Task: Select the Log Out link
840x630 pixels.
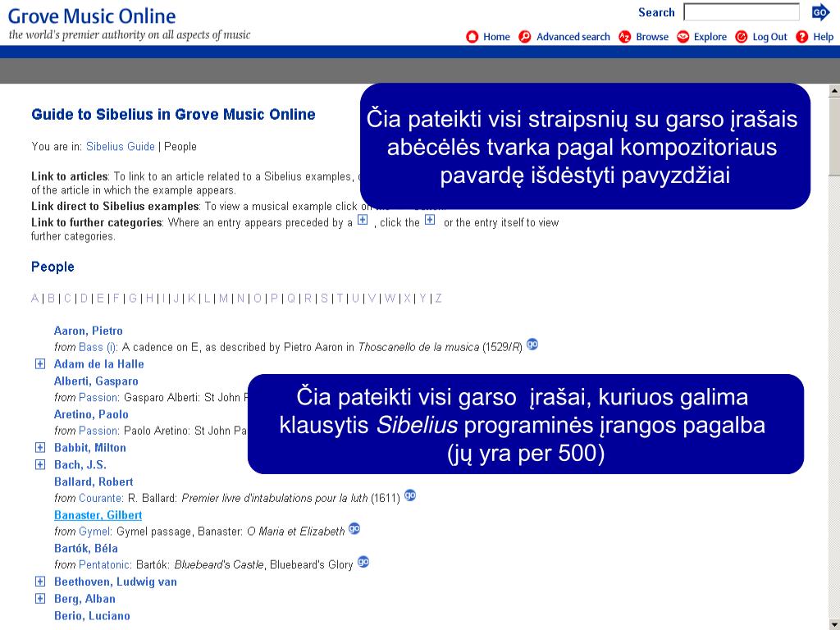Action: click(x=769, y=37)
